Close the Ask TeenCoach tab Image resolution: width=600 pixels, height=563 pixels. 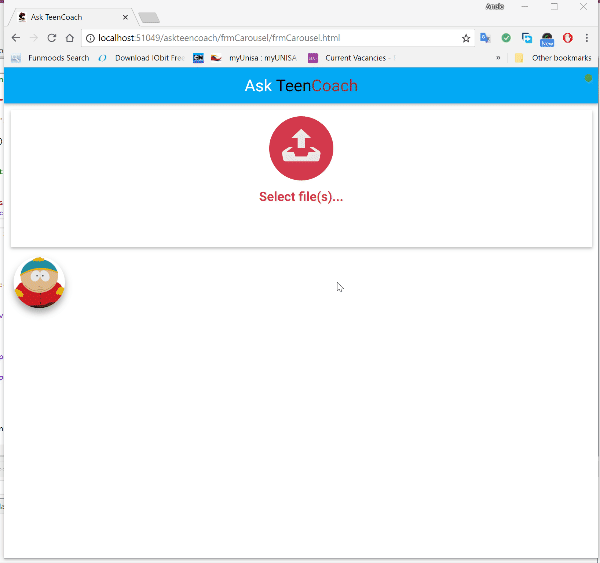[x=125, y=17]
